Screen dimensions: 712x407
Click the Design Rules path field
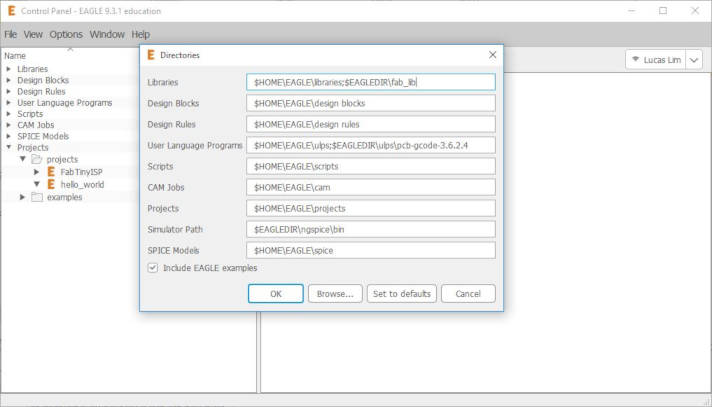coord(371,124)
